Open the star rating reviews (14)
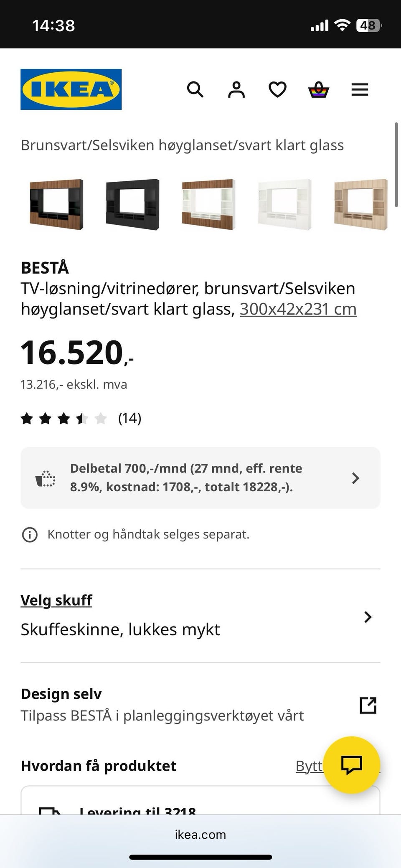Viewport: 401px width, 868px height. pyautogui.click(x=81, y=418)
